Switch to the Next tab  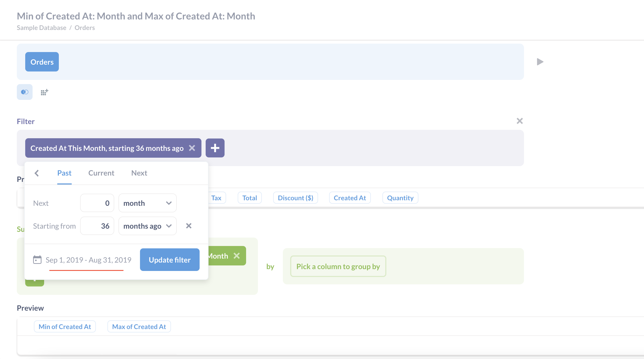[x=139, y=173]
